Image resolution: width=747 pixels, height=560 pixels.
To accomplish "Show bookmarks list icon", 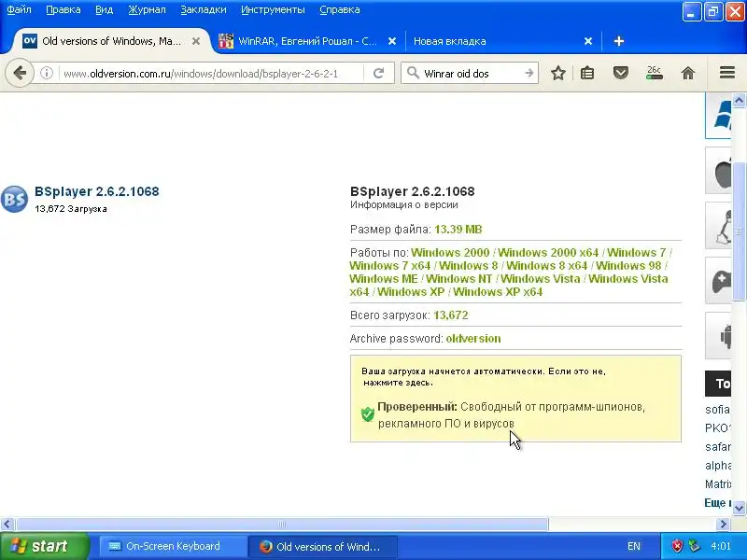I will [x=587, y=73].
